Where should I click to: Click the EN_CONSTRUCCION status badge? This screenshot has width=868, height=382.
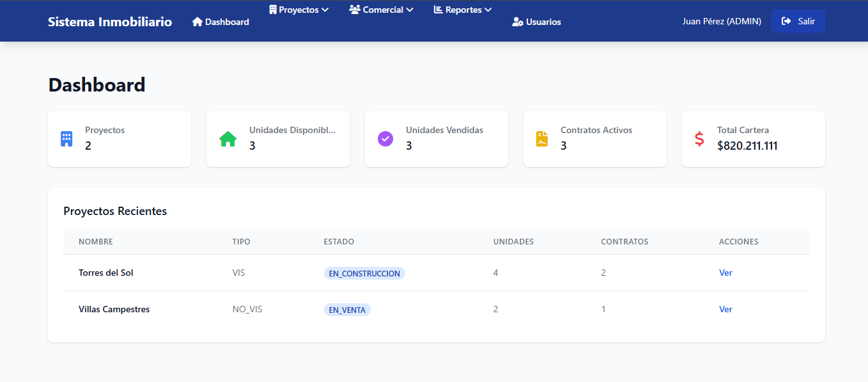click(364, 273)
